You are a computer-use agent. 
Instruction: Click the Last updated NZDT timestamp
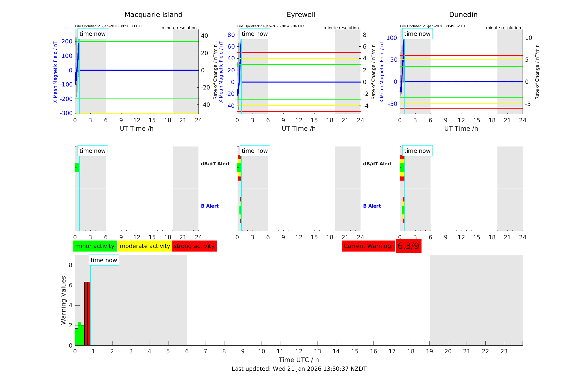click(299, 369)
